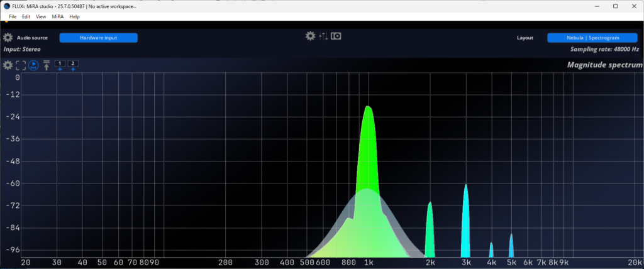Open the Audio source settings gear
Image resolution: width=644 pixels, height=269 pixels.
(8, 38)
